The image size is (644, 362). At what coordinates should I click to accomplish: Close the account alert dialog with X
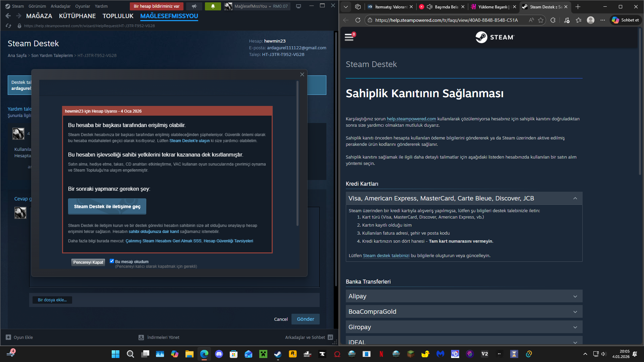(302, 74)
